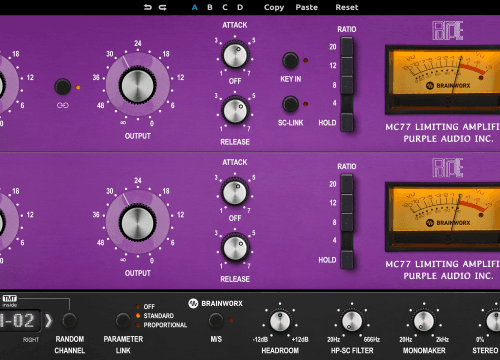The width and height of the screenshot is (500, 360).
Task: Click the TMT channel number display
Action: [x=19, y=321]
